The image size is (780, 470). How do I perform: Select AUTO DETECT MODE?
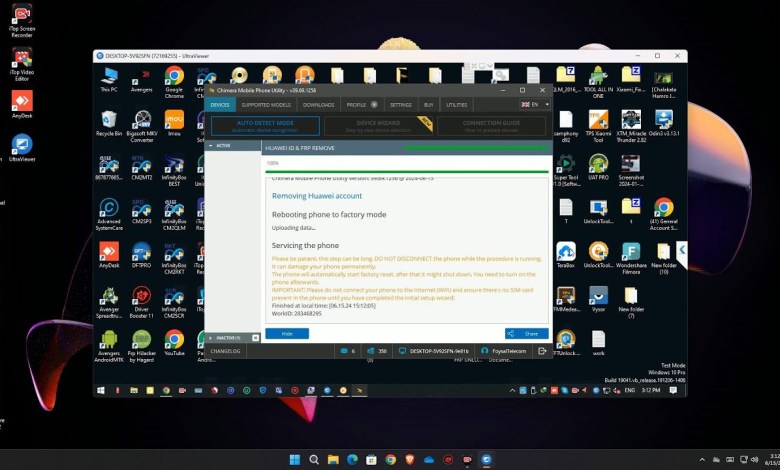coord(265,126)
